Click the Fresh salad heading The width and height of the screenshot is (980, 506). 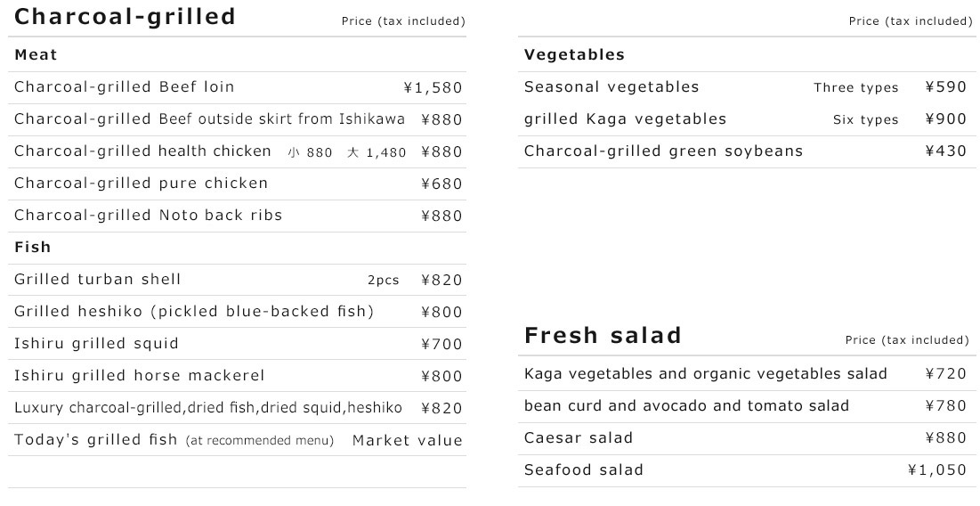603,336
